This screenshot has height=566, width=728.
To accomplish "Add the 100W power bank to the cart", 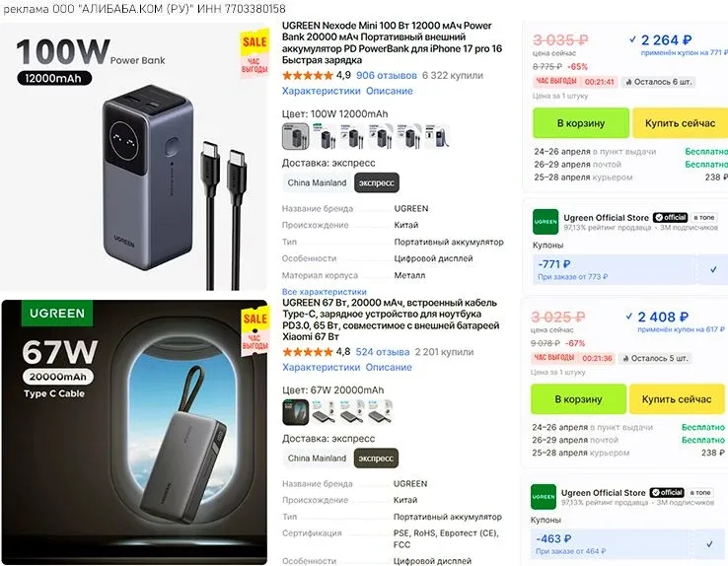I will click(581, 123).
